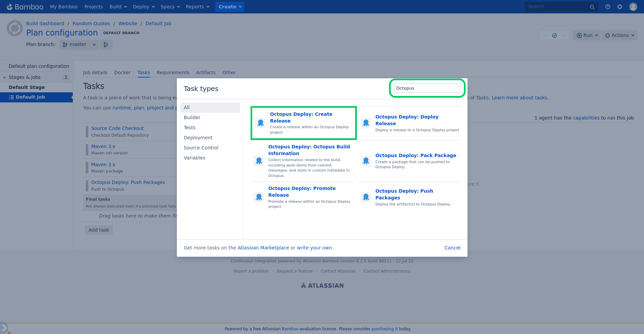Click the previous build arrow icon
This screenshot has width=644, height=334.
[545, 36]
